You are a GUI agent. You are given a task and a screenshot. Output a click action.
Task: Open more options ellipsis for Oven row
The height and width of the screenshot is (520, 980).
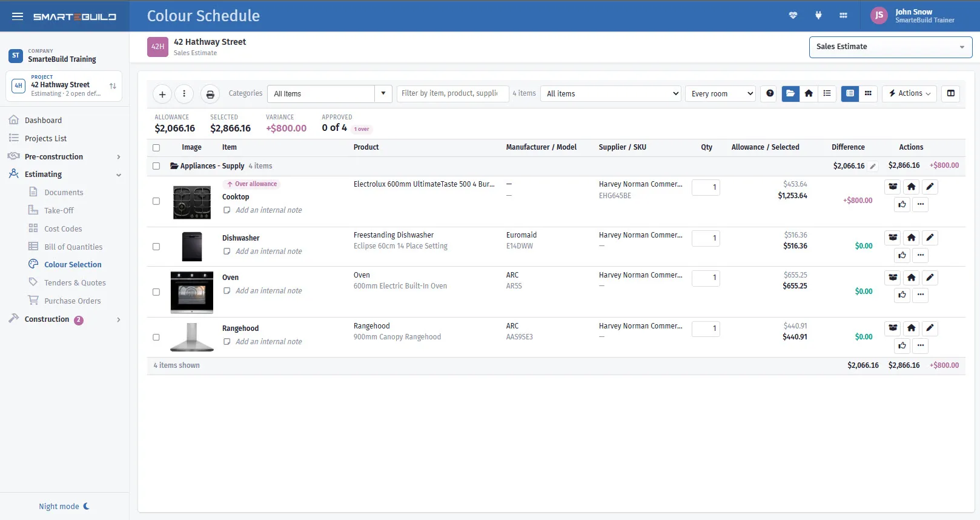click(921, 295)
